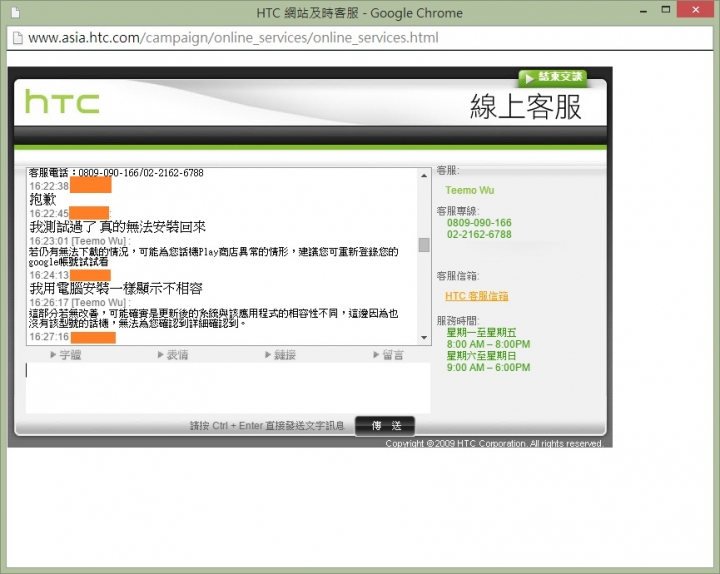Click the message 我測試過了 真的無法安裝回來
The width and height of the screenshot is (720, 574).
(x=118, y=226)
